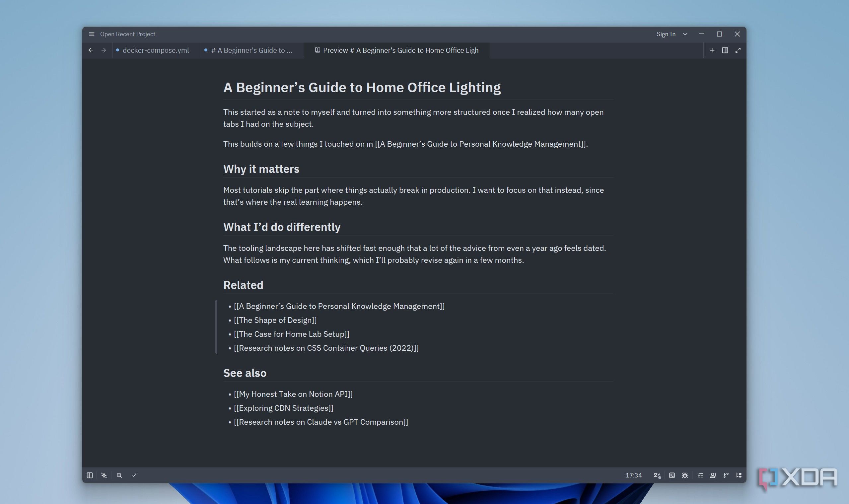
Task: Open the Zed edit prediction icon
Action: tap(658, 475)
